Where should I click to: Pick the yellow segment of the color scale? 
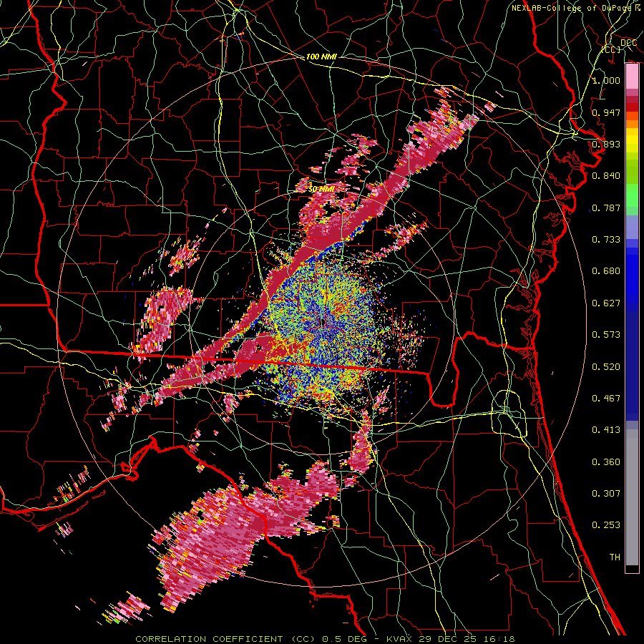click(632, 140)
